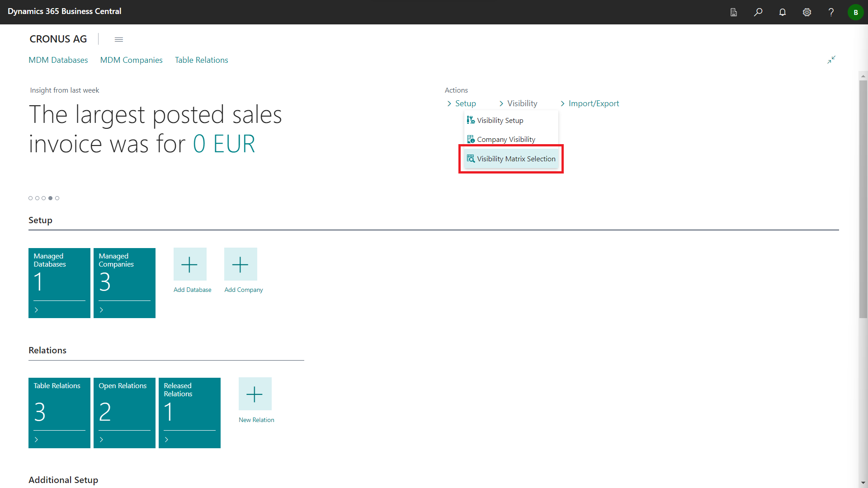Open Table Relations navigation item
This screenshot has height=488, width=868.
202,60
